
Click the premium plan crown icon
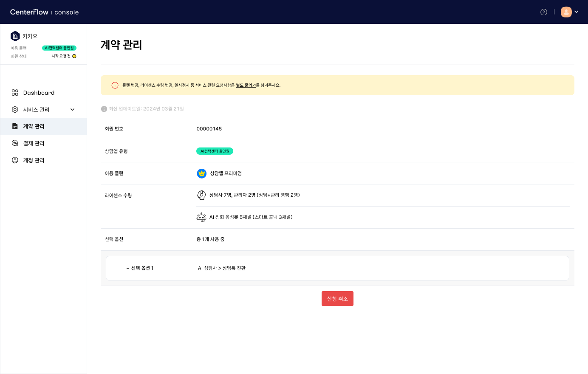click(202, 173)
